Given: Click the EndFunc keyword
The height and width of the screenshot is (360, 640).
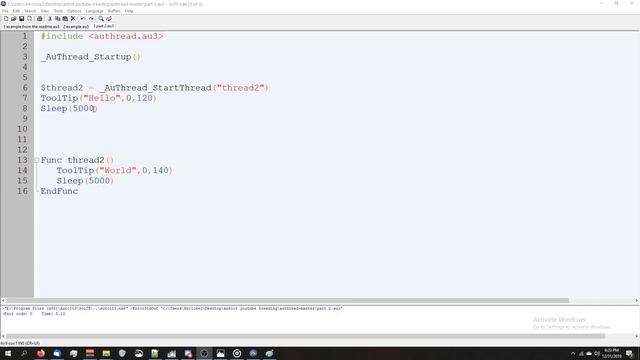Looking at the screenshot, I should 59,191.
